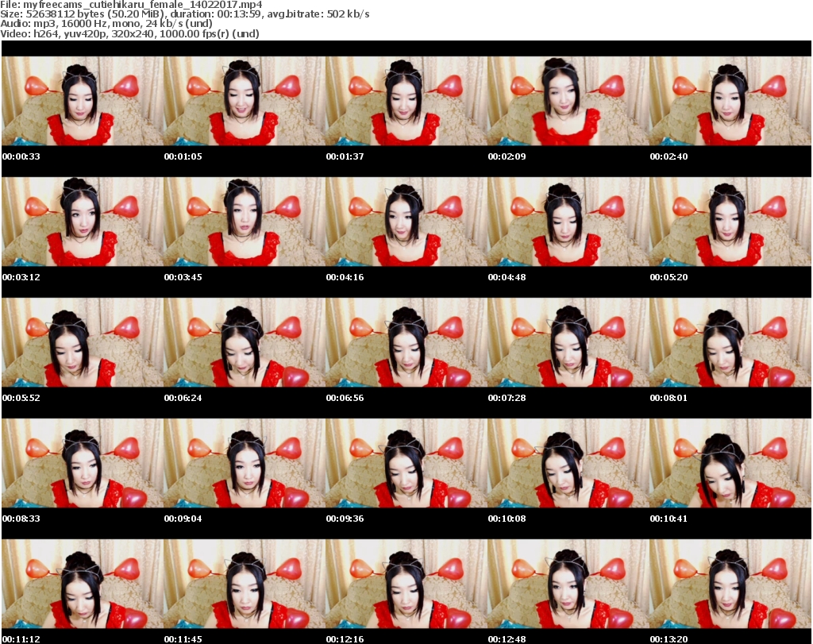The image size is (813, 644).
Task: Click the 'Size: 52638112 bytes' info line
Action: tap(184, 14)
